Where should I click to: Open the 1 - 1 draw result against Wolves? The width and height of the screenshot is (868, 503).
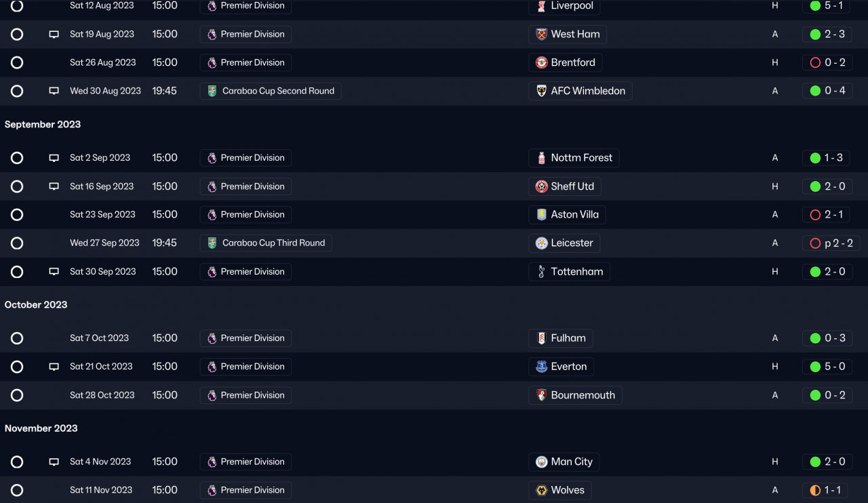click(827, 490)
